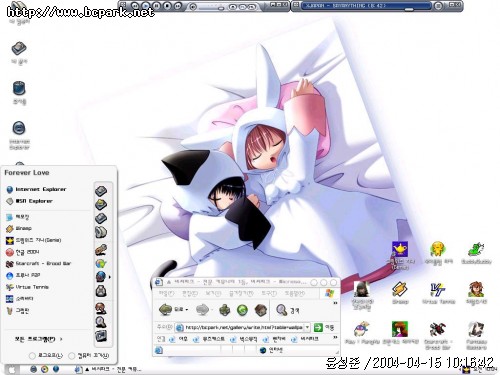Click the green Go arrow next to address bar
The width and height of the screenshot is (500, 375).
tap(318, 327)
